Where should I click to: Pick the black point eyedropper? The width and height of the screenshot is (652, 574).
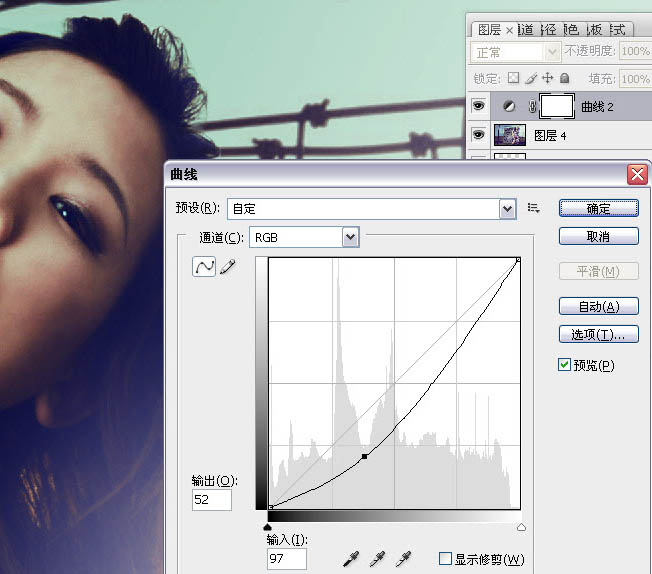click(351, 558)
